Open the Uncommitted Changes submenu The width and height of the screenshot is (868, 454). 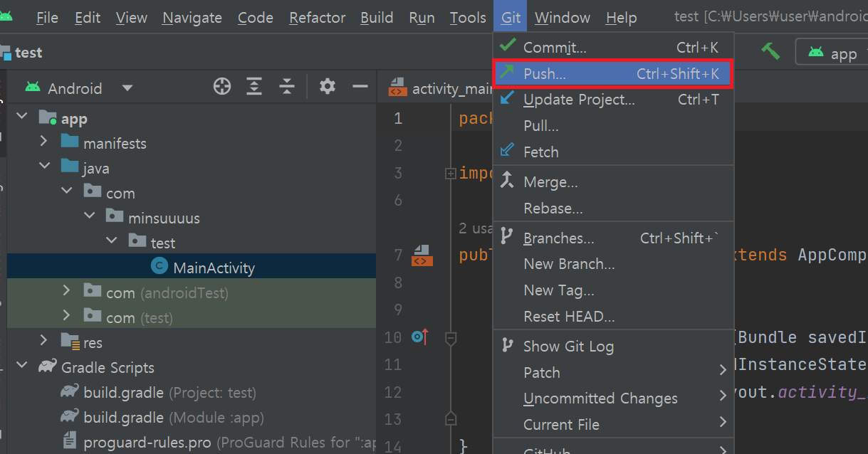point(613,398)
